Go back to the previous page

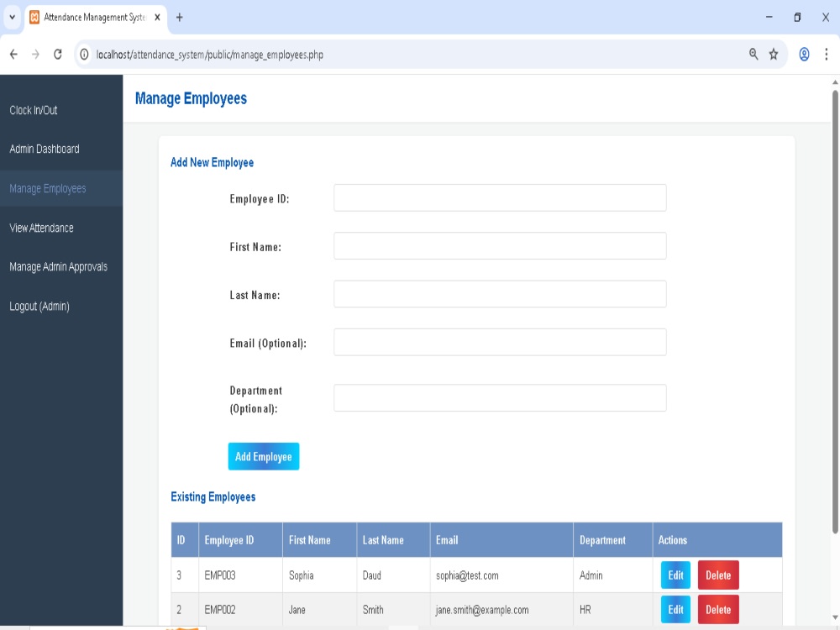(x=14, y=54)
